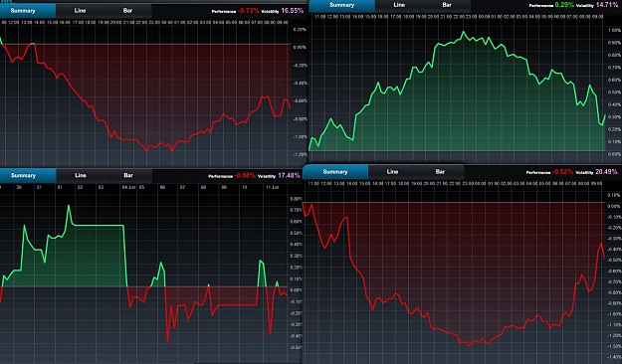Click the 14.71% volatility value

pos(607,5)
